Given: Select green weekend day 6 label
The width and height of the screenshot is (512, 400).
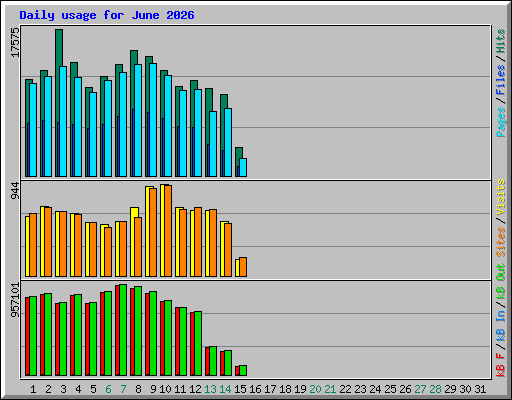Looking at the screenshot, I should coord(108,389).
